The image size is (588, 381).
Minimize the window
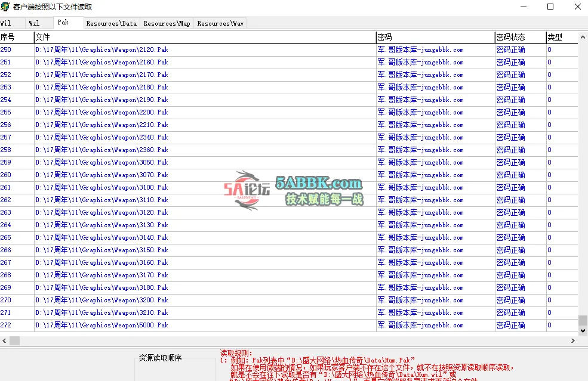click(524, 7)
